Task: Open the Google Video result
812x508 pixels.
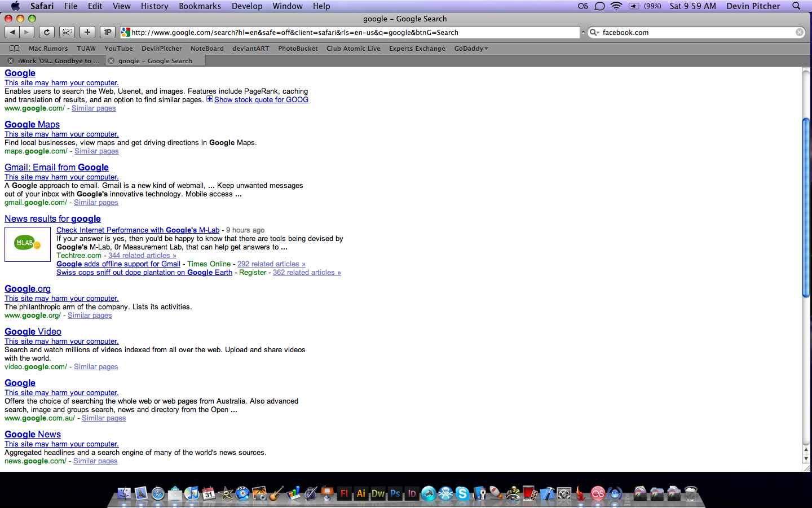Action: click(x=33, y=331)
